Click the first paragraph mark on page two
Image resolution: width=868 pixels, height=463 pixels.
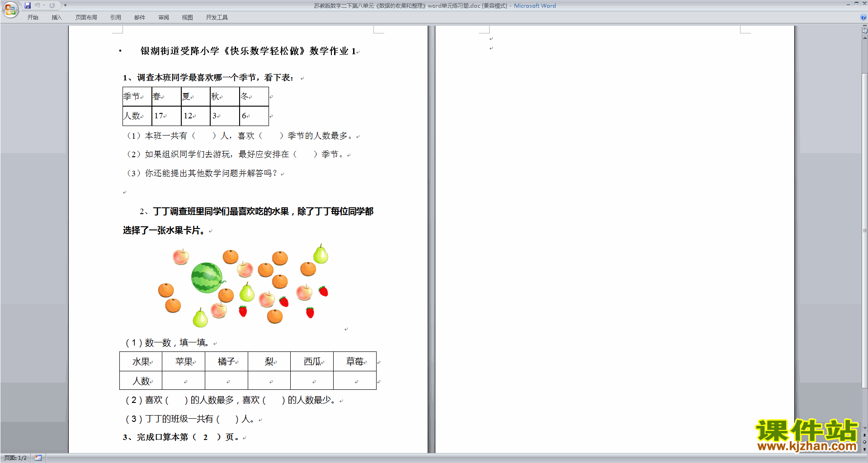tap(491, 39)
